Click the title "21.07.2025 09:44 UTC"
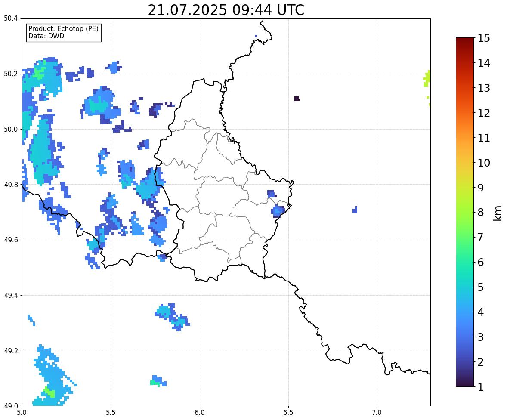The height and width of the screenshot is (420, 507). (x=226, y=10)
